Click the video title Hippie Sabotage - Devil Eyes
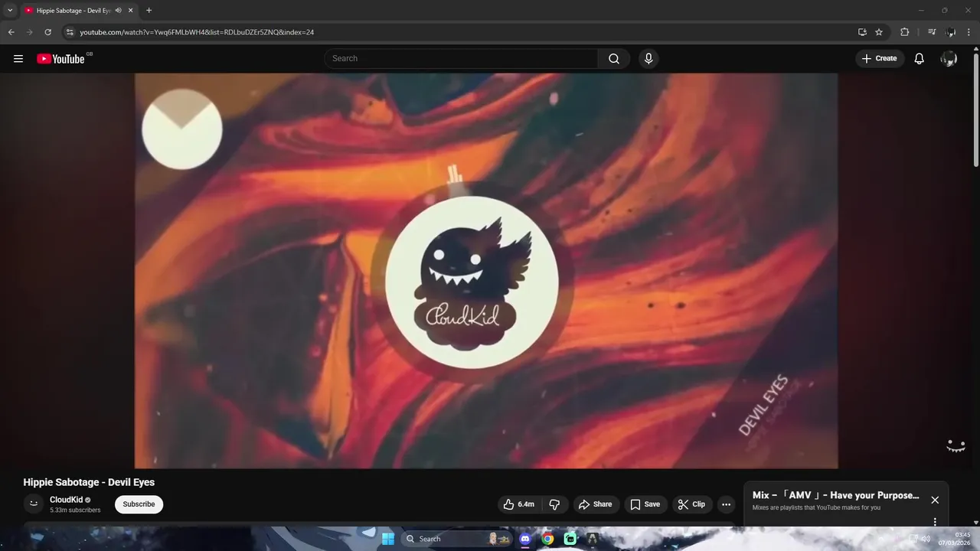Screen dimensions: 980x551 89,482
